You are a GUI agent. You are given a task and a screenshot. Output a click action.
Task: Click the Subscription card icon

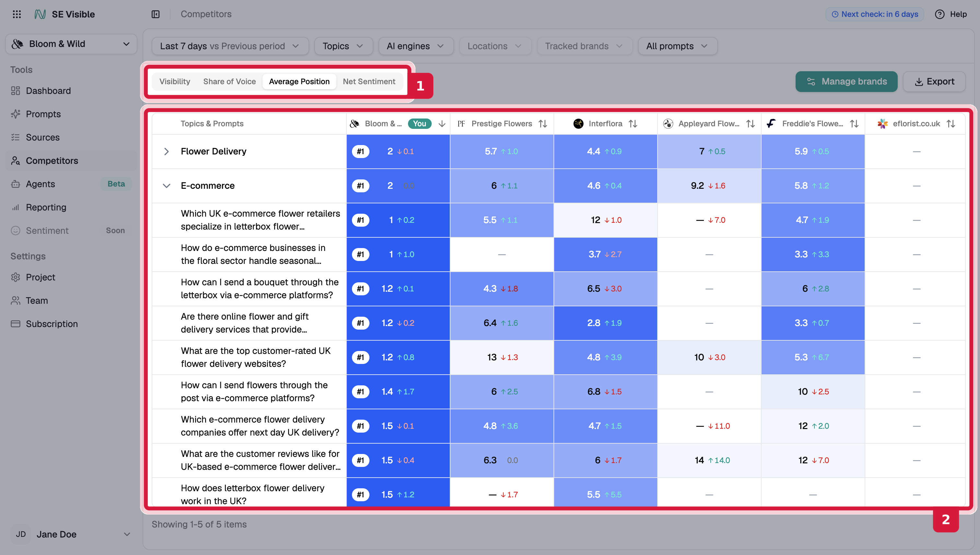[x=16, y=323]
